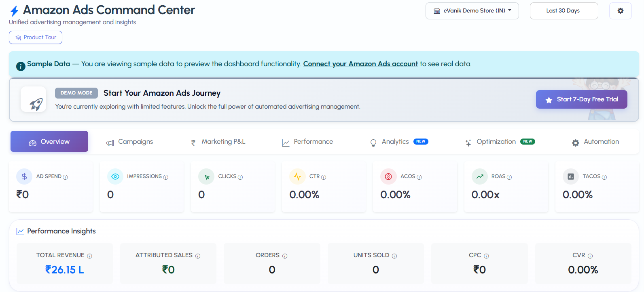
Task: Click the ACOS info icon
Action: coord(419,177)
